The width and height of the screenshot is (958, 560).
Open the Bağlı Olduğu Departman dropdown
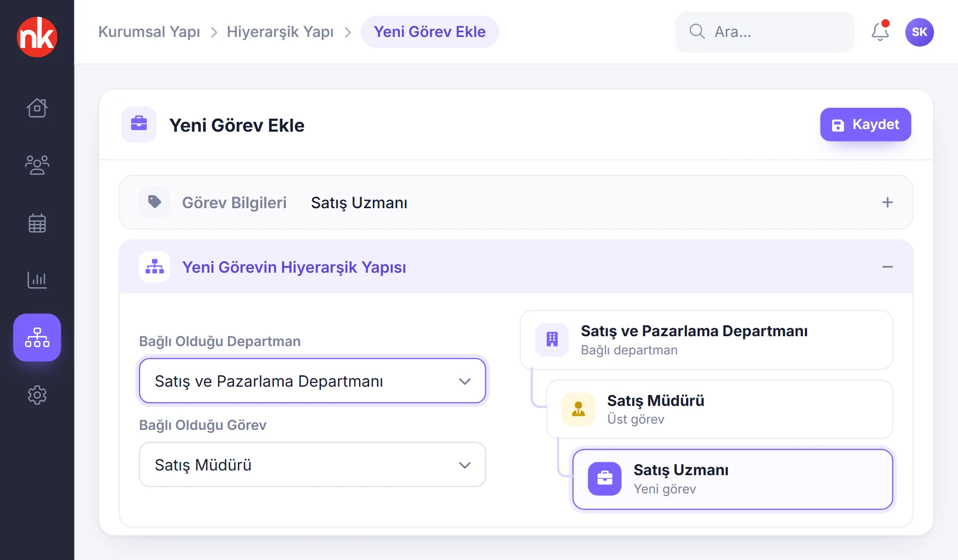[x=312, y=381]
